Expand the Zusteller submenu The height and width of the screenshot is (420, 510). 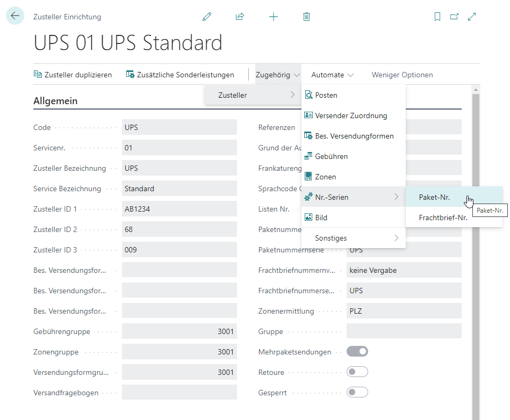[x=253, y=95]
